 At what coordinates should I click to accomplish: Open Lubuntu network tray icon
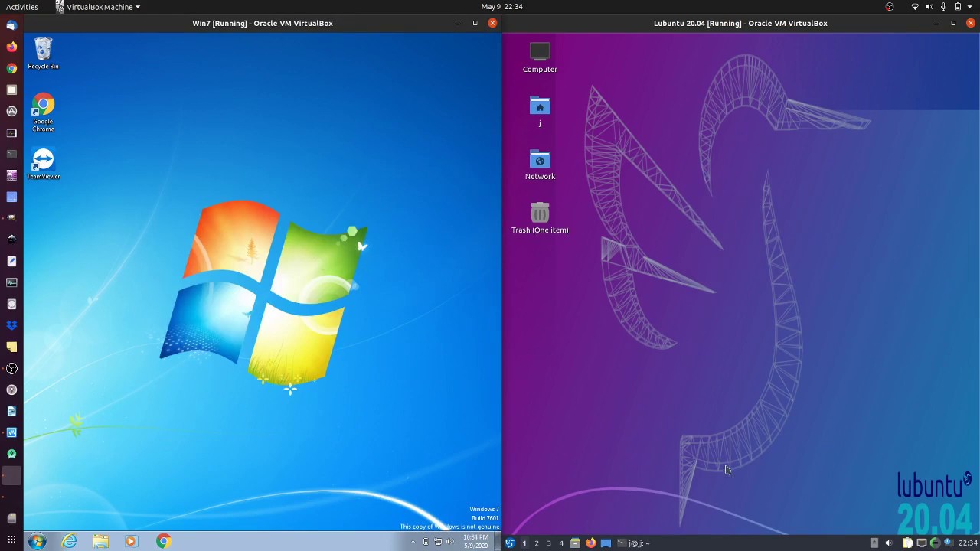[x=922, y=543]
